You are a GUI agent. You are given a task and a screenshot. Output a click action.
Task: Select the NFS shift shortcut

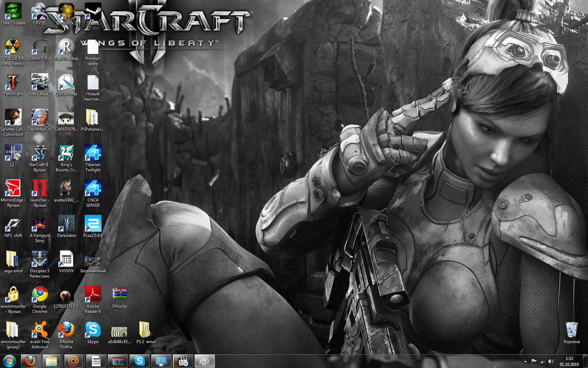pyautogui.click(x=13, y=226)
